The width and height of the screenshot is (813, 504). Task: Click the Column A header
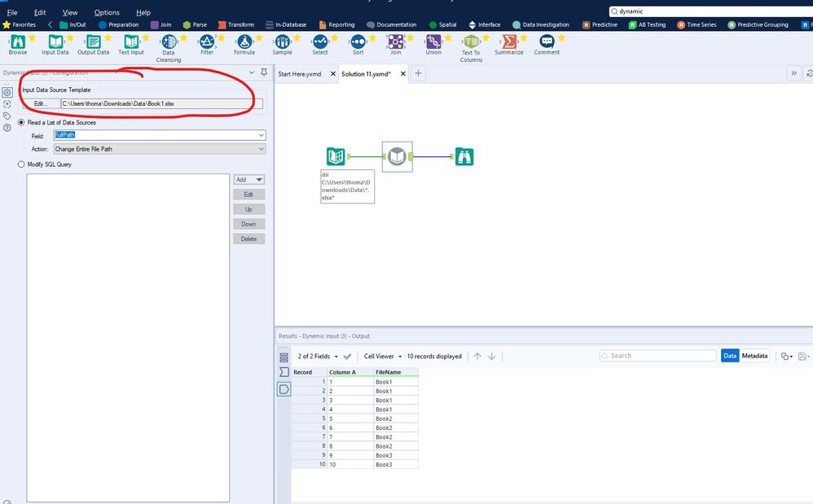pyautogui.click(x=350, y=372)
